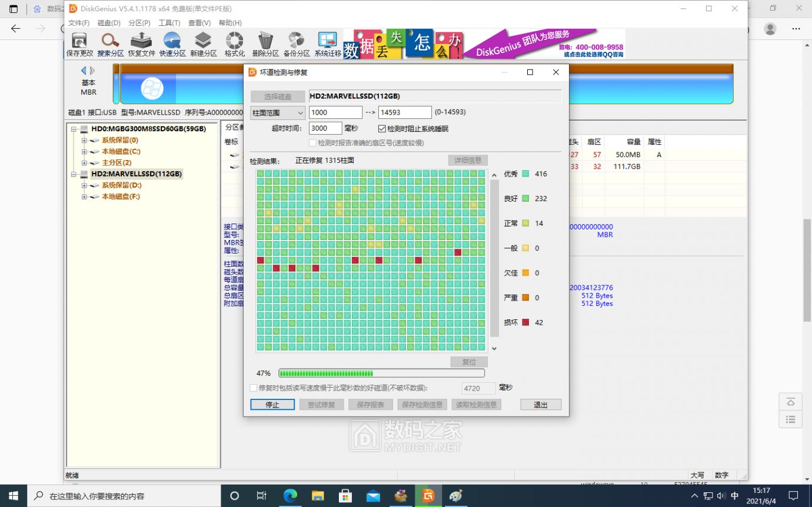The image size is (812, 507).
Task: Click the 格式化 (Format) toolbar icon
Action: tap(235, 45)
